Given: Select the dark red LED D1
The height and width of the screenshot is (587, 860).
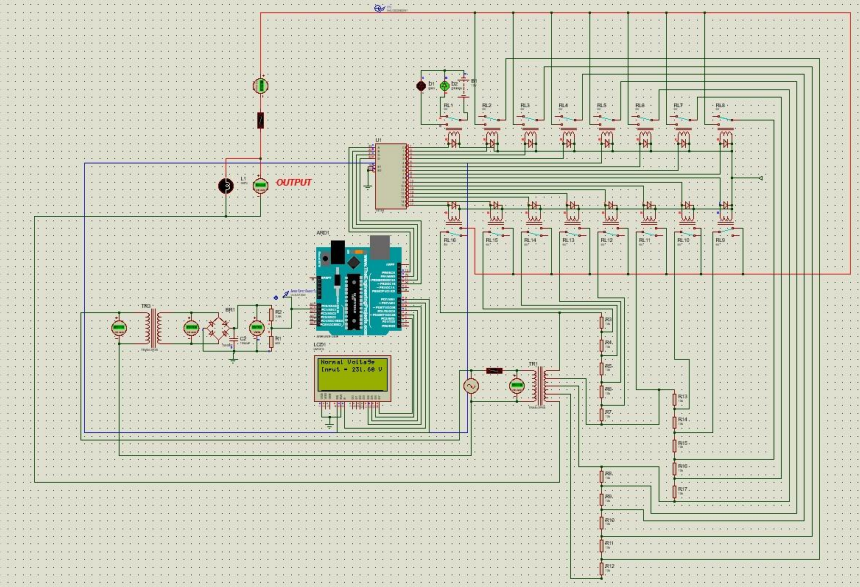Looking at the screenshot, I should pyautogui.click(x=421, y=87).
